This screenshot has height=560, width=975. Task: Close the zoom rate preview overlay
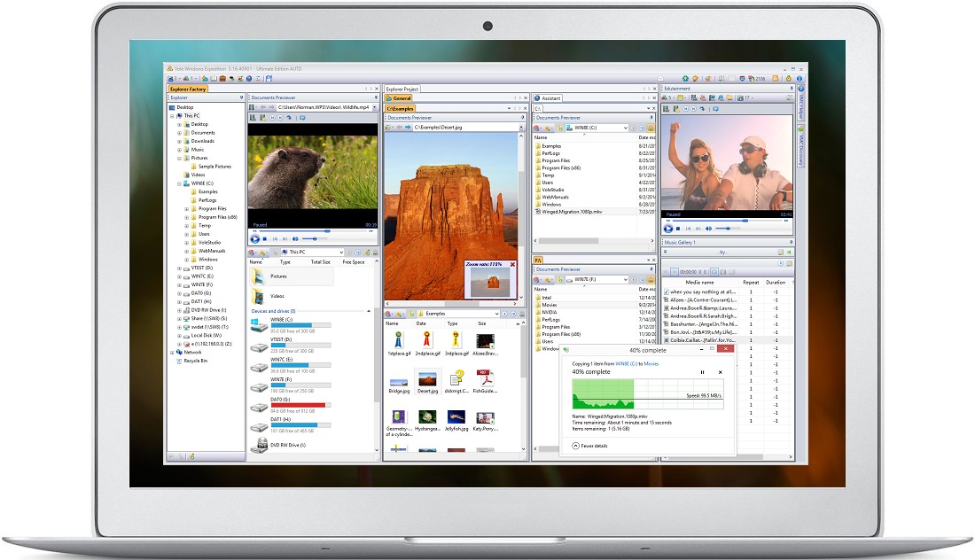coord(511,264)
